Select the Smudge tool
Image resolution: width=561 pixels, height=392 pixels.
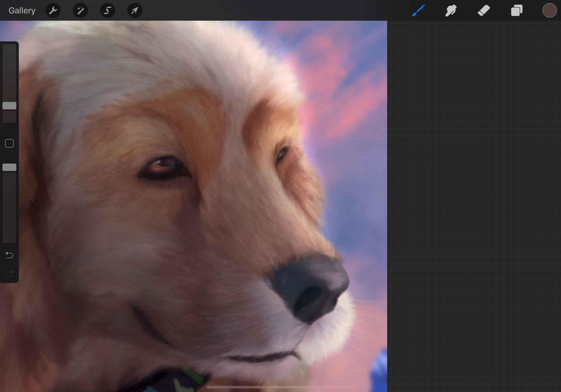[x=451, y=11]
